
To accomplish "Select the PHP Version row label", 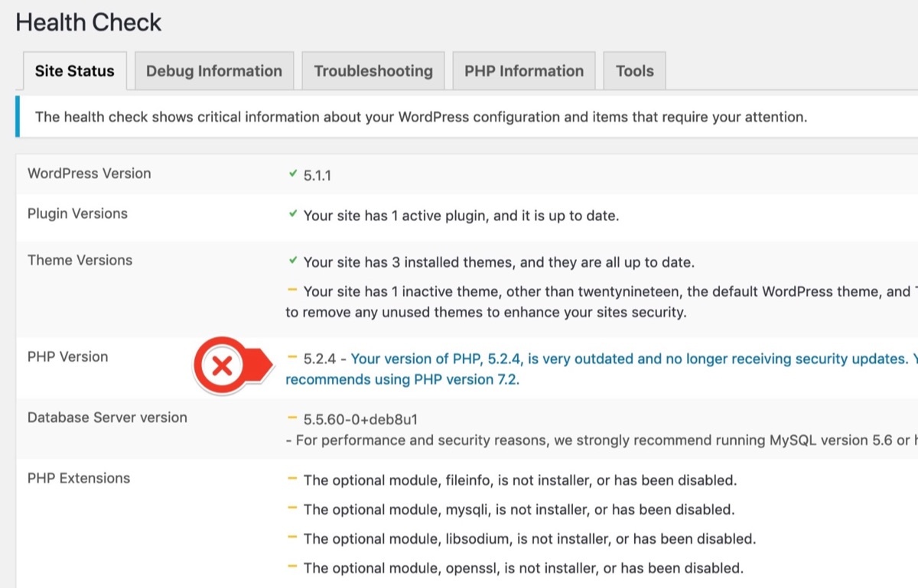I will 67,357.
